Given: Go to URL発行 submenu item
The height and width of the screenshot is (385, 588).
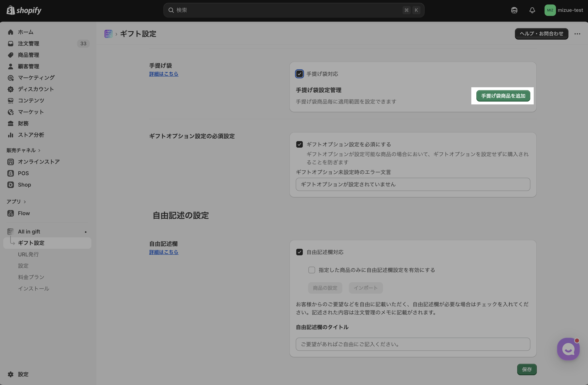Looking at the screenshot, I should pyautogui.click(x=28, y=254).
